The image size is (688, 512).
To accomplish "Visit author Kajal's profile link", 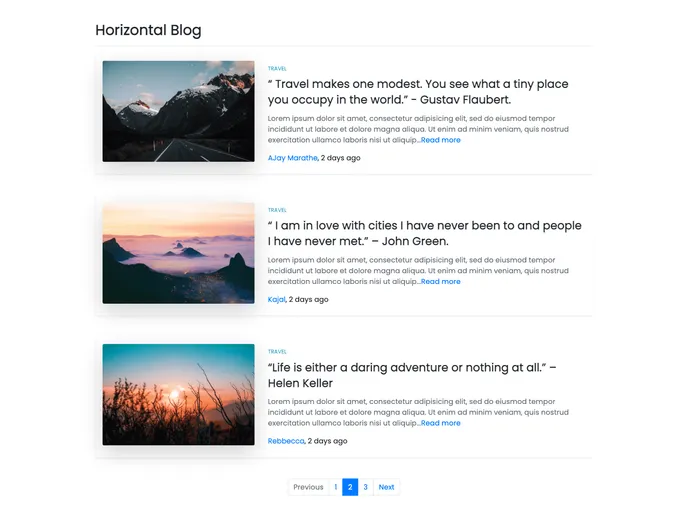I will 276,299.
